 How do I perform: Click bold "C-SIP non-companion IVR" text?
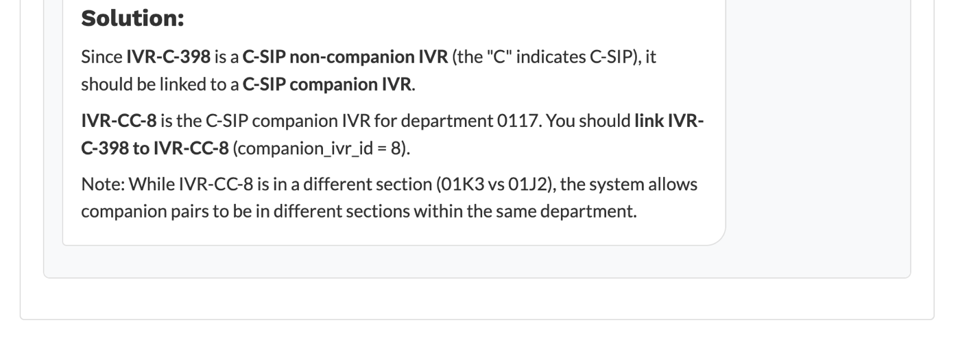[344, 57]
